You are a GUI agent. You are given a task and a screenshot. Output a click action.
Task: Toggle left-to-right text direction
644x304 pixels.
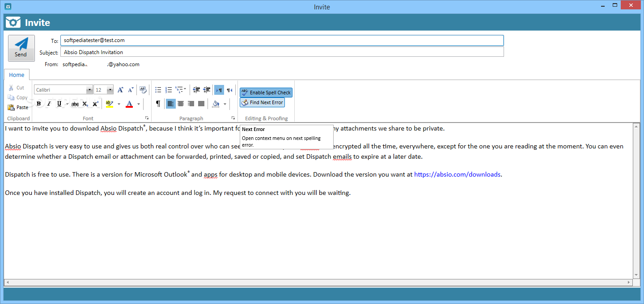coord(219,90)
